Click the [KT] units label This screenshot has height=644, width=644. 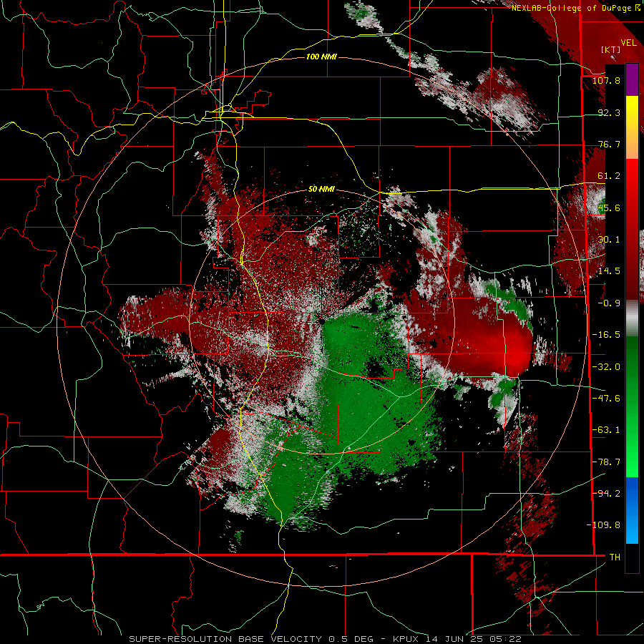tap(611, 49)
